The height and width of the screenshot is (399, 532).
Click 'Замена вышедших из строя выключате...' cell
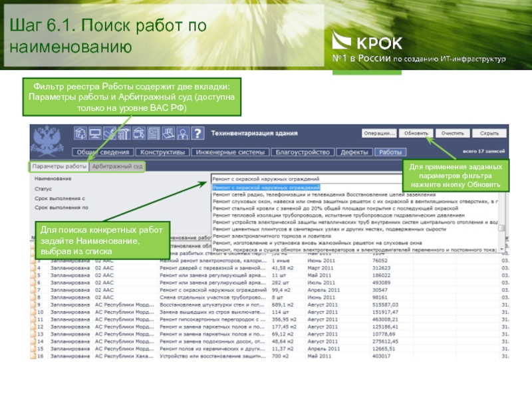[x=212, y=312]
